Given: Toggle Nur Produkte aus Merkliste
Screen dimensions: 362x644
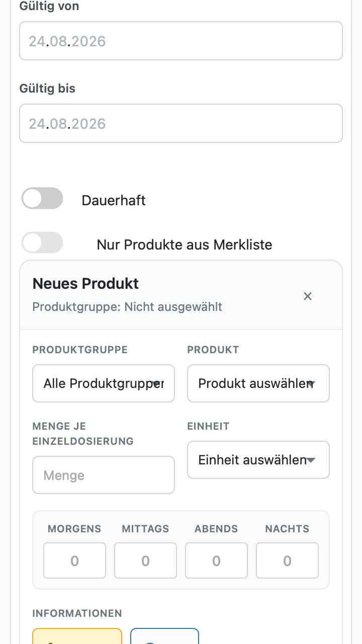Looking at the screenshot, I should tap(42, 243).
